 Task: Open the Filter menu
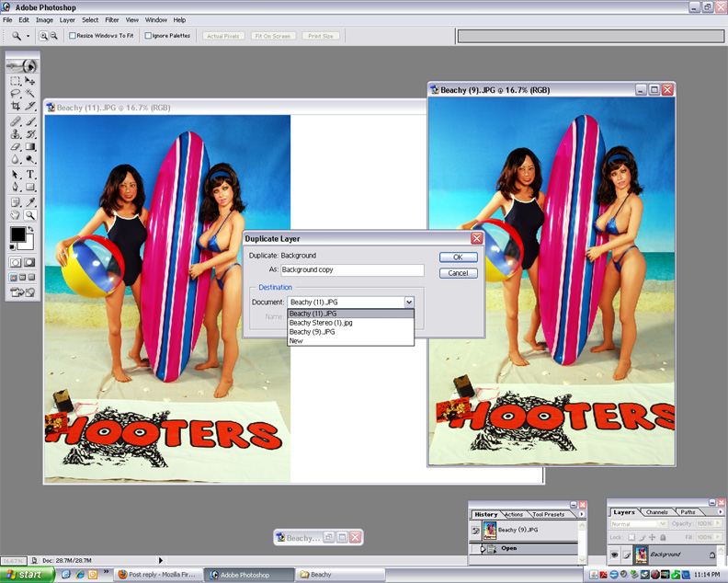pos(112,19)
